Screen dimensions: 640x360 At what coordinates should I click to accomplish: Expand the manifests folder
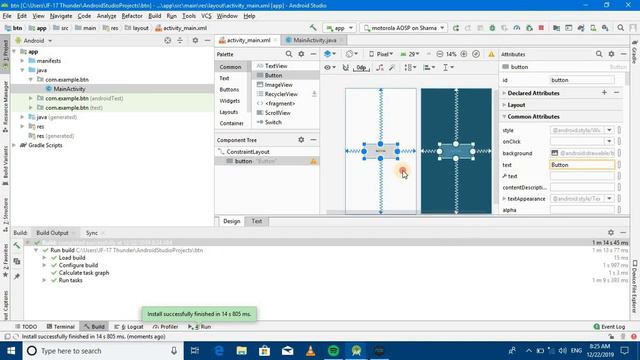(x=22, y=60)
